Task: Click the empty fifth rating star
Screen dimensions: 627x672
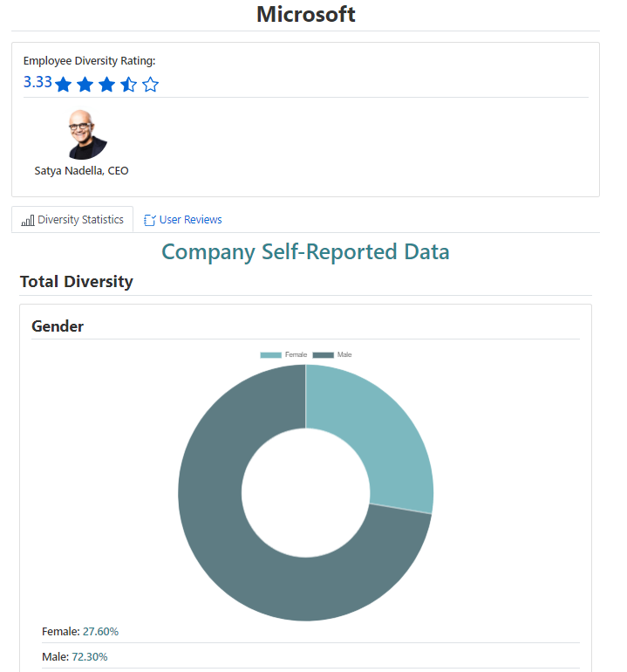Action: (x=150, y=85)
